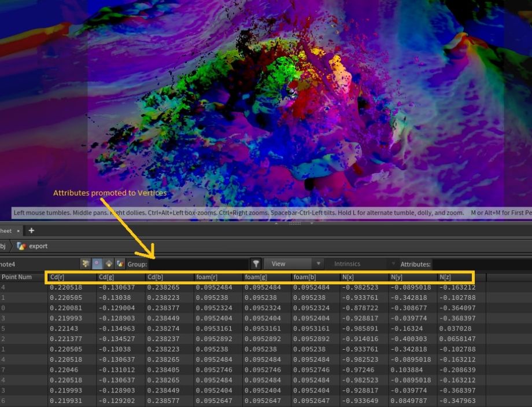Sort by Cd[r] column header

click(x=72, y=277)
